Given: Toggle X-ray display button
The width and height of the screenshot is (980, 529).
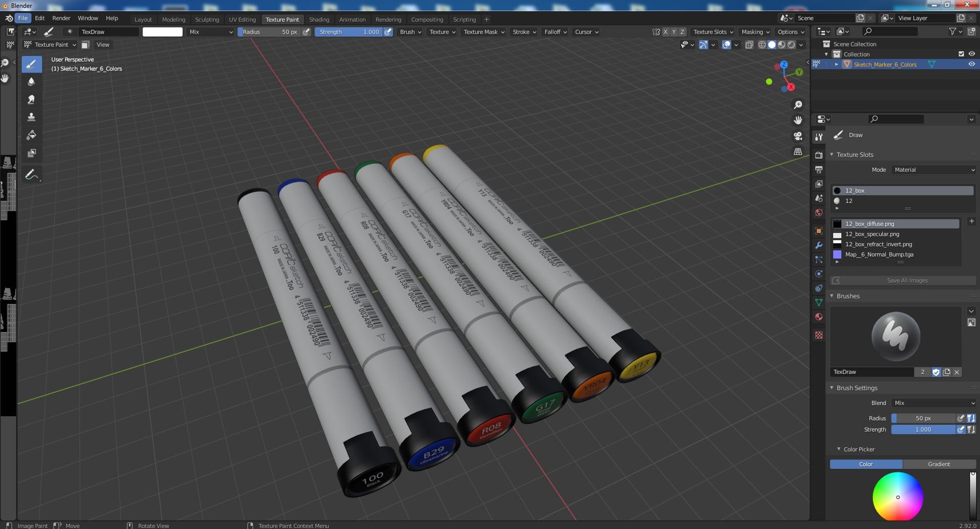Looking at the screenshot, I should click(749, 45).
